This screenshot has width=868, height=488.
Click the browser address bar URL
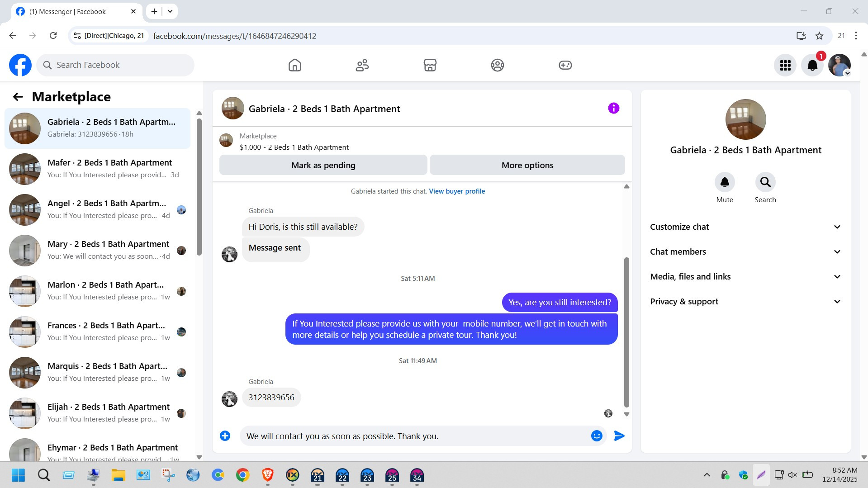(235, 36)
